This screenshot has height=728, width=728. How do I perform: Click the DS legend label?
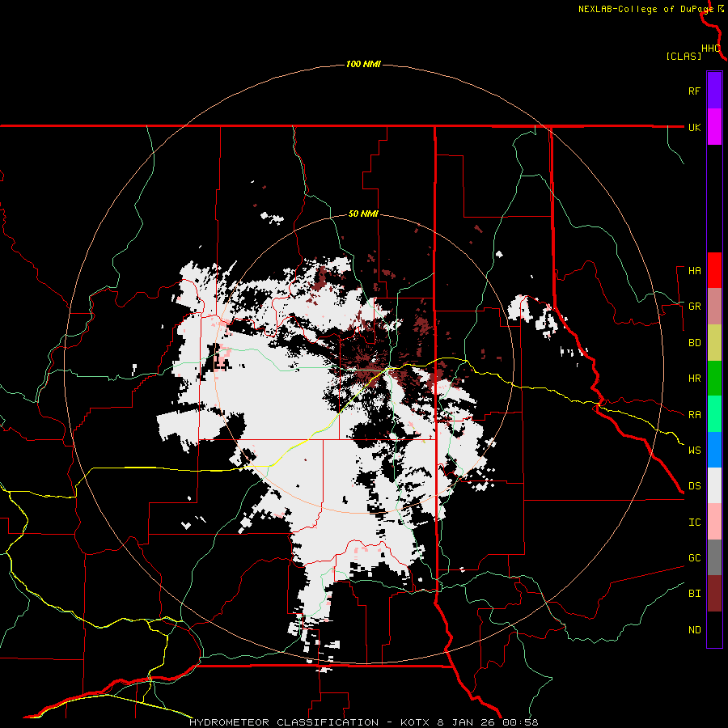(x=694, y=485)
